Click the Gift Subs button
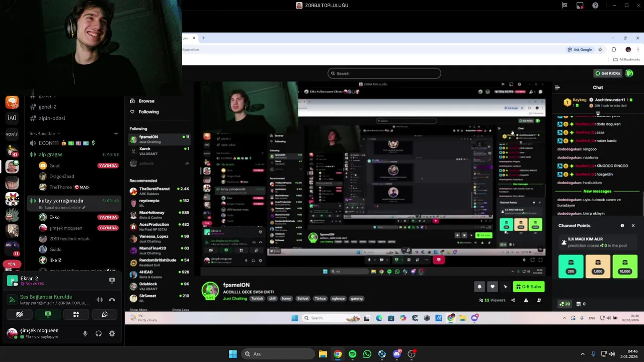 coord(528,287)
